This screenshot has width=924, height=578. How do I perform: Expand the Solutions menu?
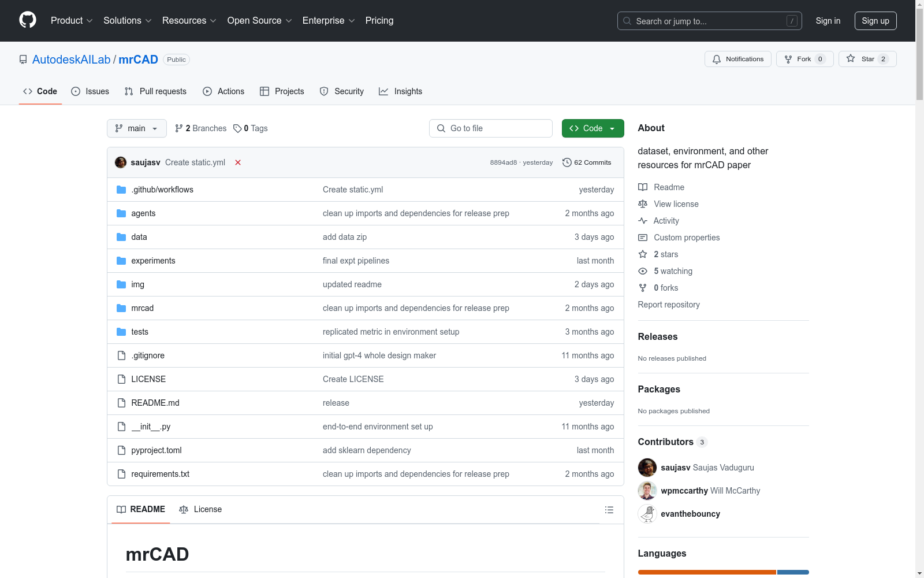(x=128, y=21)
